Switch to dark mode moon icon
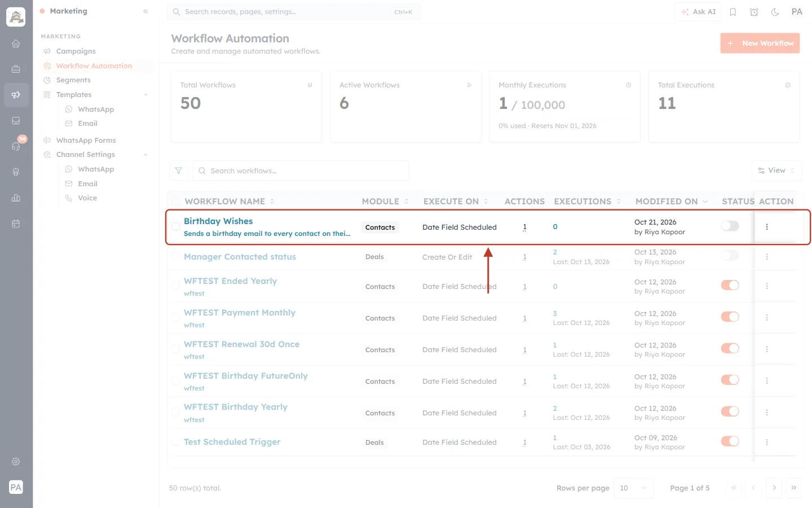Viewport: 812px width, 508px height. 775,12
